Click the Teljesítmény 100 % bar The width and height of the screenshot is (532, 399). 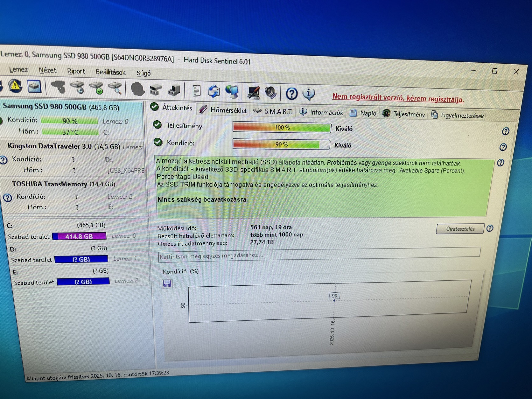click(282, 127)
